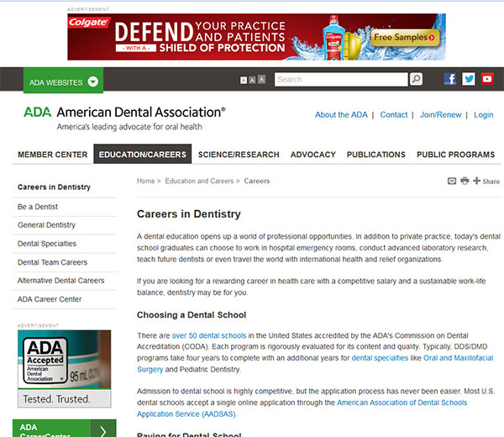
Task: Go to Dental Specialties in sidebar
Action: [x=47, y=244]
